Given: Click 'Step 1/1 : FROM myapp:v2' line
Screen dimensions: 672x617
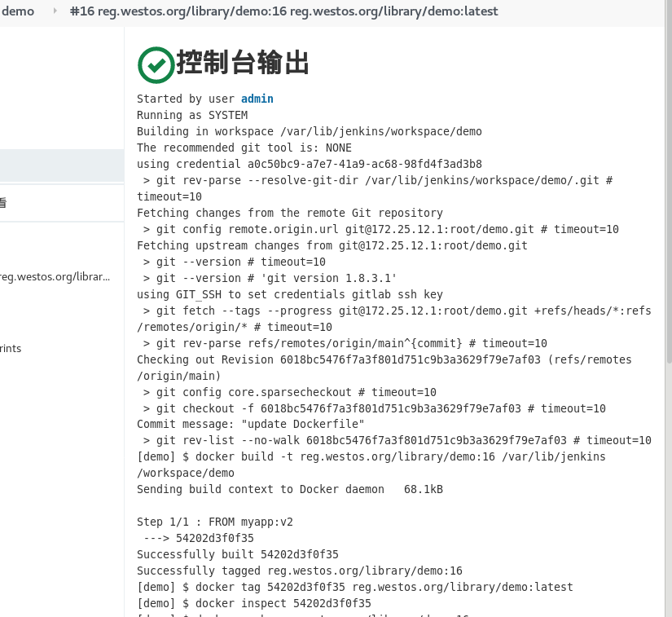Looking at the screenshot, I should [215, 522].
